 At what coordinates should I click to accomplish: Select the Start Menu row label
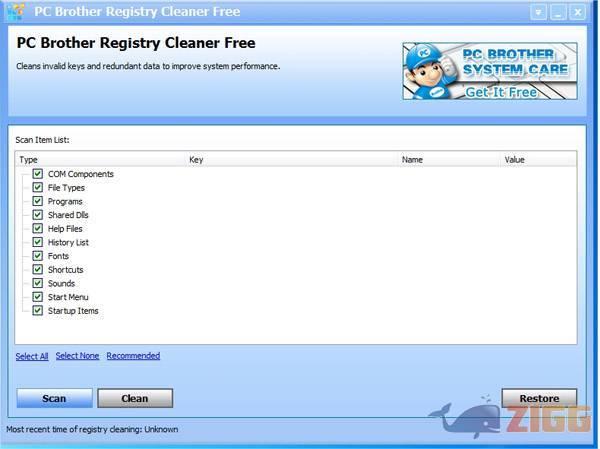pyautogui.click(x=68, y=297)
